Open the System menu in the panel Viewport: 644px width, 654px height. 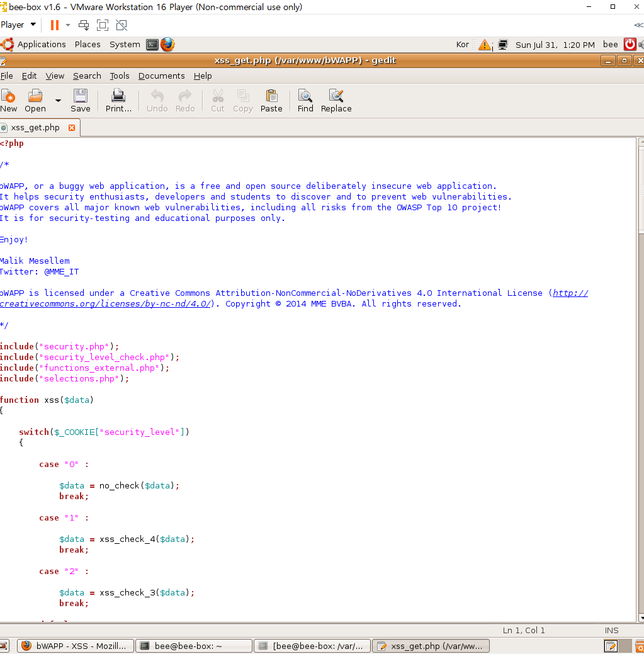click(x=125, y=44)
